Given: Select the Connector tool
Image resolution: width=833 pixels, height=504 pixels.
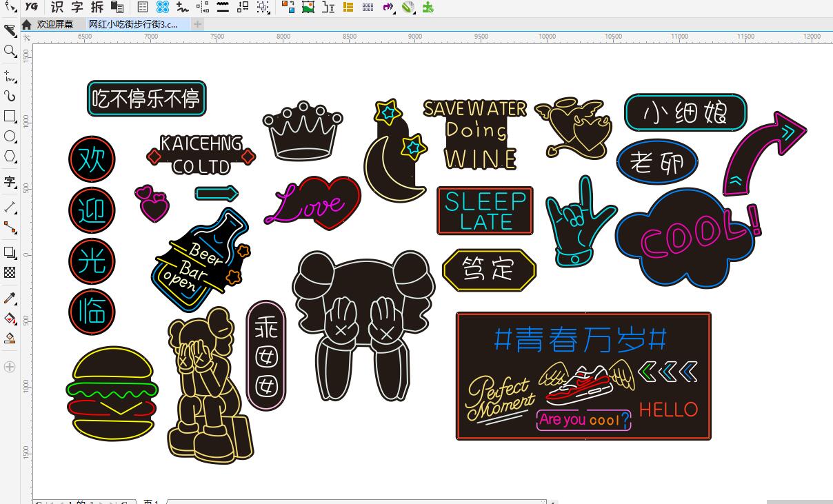Looking at the screenshot, I should coord(10,227).
